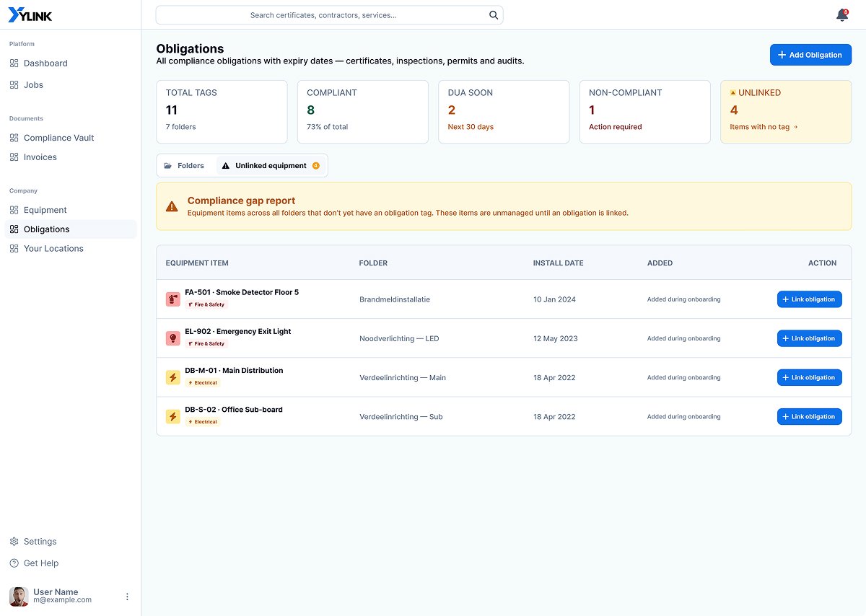Switch to the Folders tab

pos(186,166)
